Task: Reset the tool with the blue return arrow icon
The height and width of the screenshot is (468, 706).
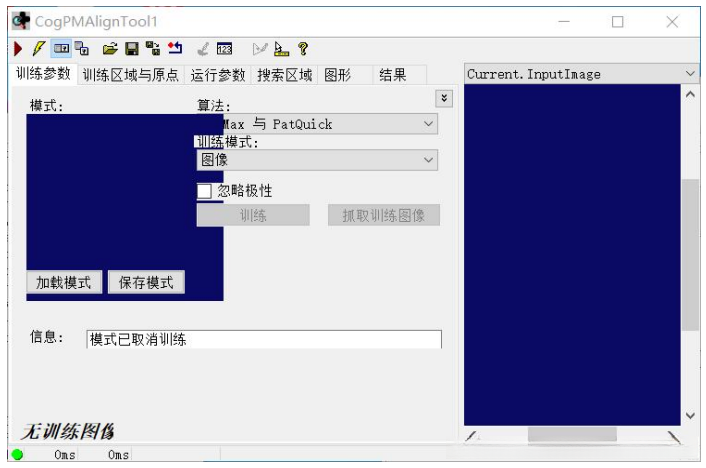Action: [x=175, y=48]
